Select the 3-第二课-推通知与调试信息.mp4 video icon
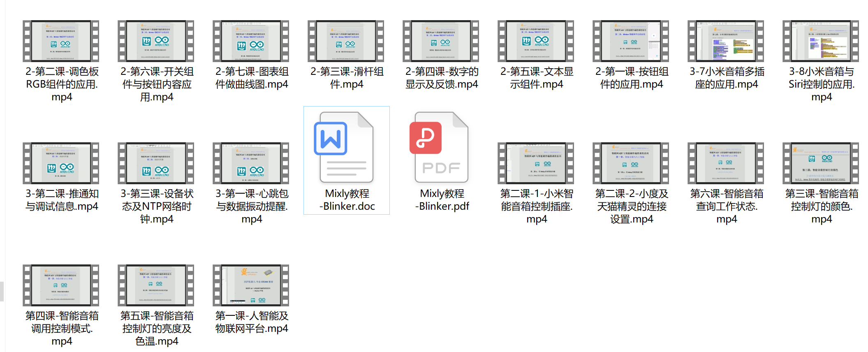Screen dimensions: 868x352 [x=61, y=163]
